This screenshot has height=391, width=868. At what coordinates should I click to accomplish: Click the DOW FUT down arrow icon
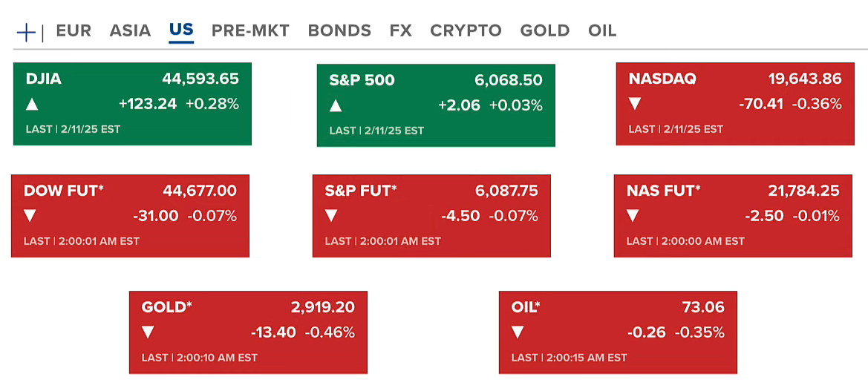[30, 216]
